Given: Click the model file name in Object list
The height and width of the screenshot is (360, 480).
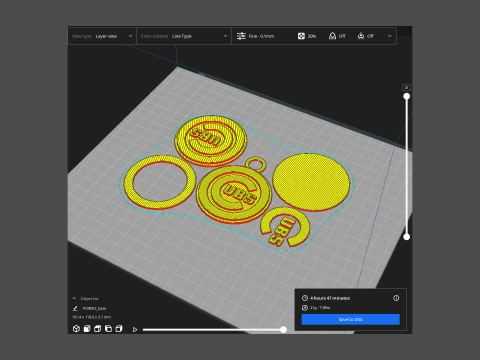Looking at the screenshot, I should tap(94, 308).
